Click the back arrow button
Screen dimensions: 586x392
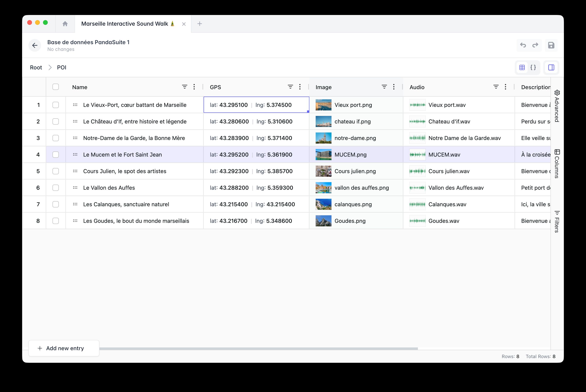(35, 45)
